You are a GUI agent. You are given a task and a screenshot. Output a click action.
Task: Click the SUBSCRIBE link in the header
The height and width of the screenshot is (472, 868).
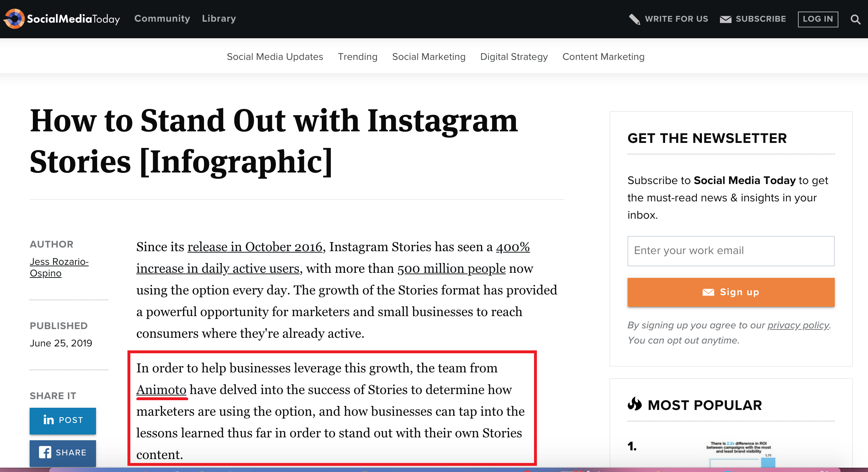(761, 19)
